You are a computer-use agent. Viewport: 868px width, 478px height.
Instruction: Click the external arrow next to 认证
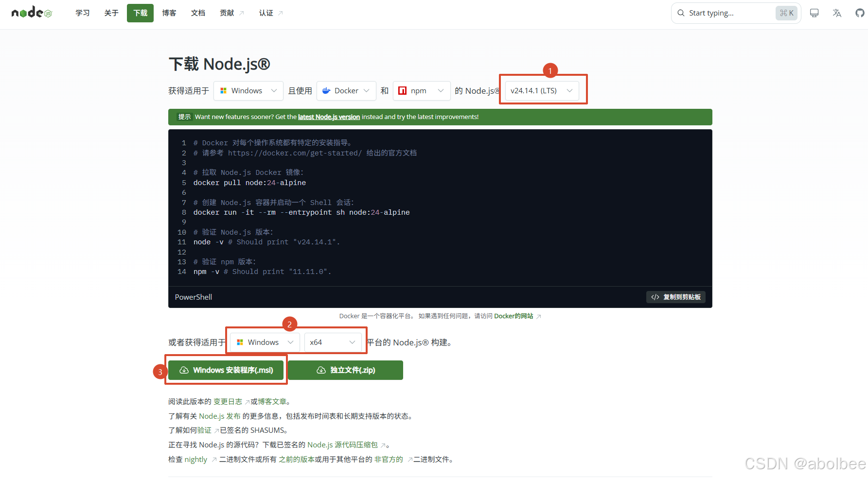click(280, 13)
